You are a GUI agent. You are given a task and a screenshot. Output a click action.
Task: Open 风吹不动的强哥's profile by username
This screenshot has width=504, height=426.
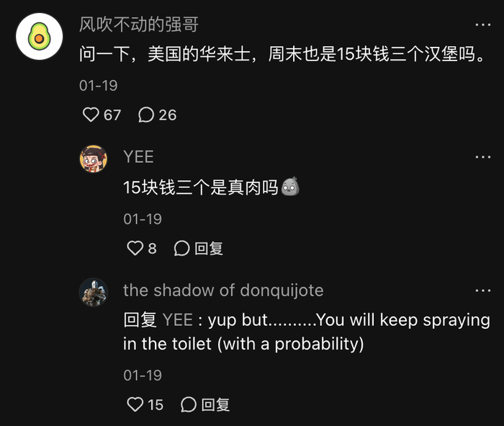pyautogui.click(x=139, y=25)
